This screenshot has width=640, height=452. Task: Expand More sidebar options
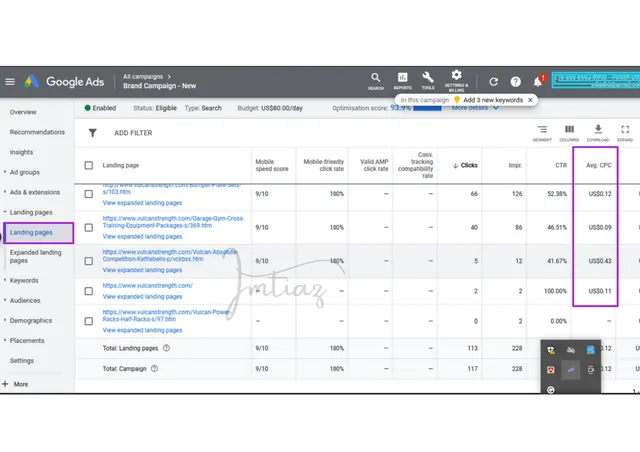[x=16, y=384]
